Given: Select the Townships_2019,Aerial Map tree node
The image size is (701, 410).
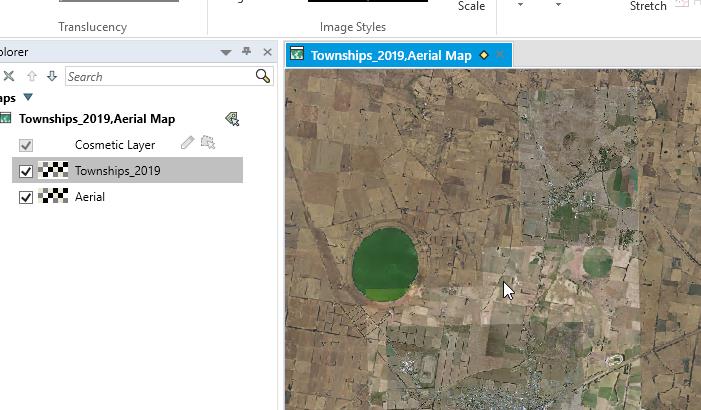Looking at the screenshot, I should 97,119.
